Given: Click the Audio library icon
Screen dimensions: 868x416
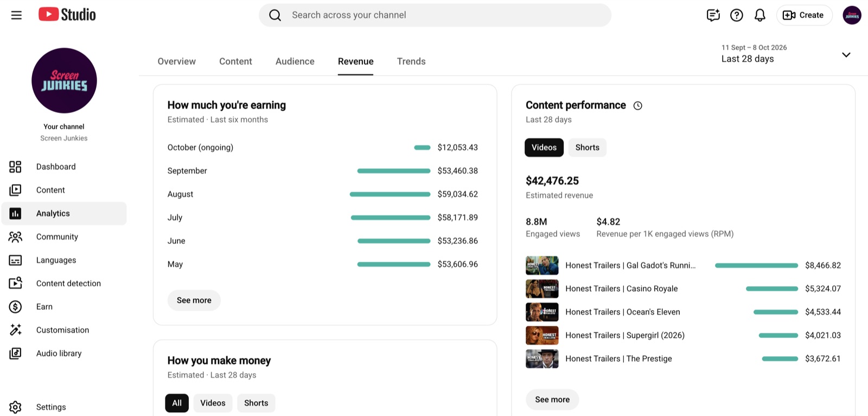Looking at the screenshot, I should point(15,354).
